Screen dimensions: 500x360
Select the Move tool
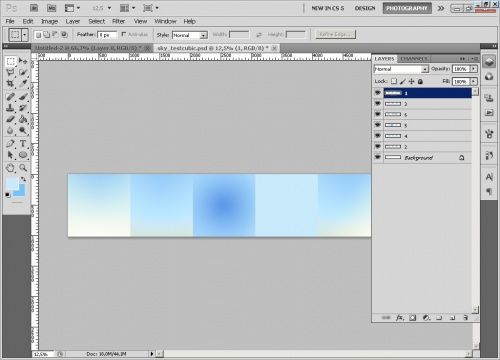23,61
